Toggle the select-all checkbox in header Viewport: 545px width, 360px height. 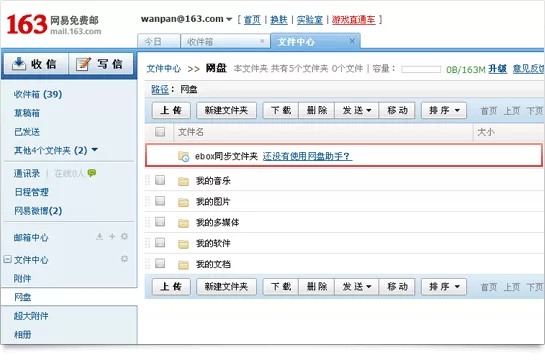(160, 132)
